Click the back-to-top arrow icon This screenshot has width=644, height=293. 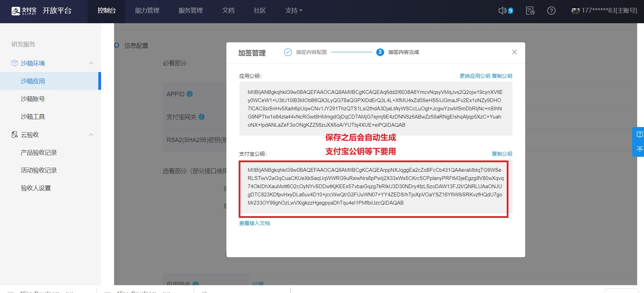[x=640, y=149]
